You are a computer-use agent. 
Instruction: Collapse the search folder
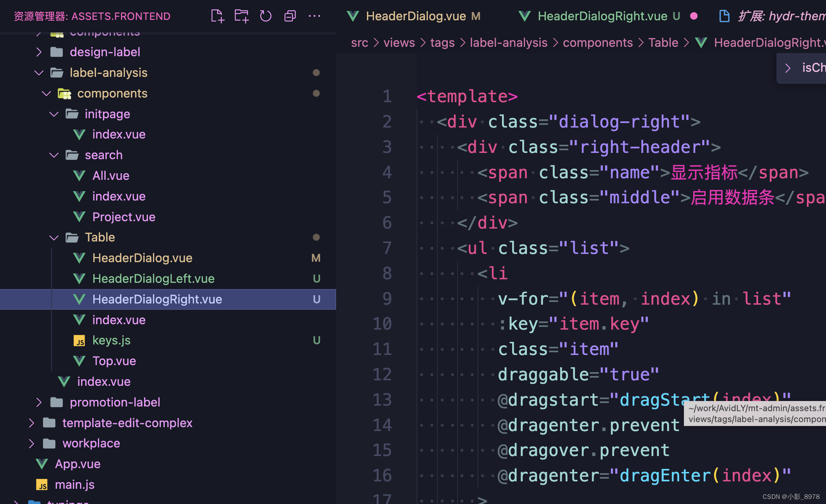(x=54, y=155)
